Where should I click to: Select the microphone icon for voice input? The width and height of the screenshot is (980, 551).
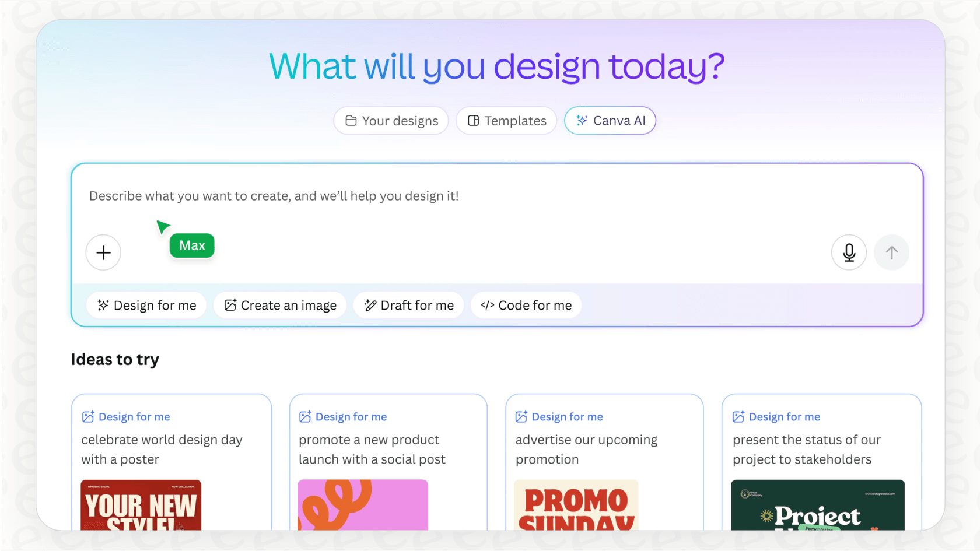[x=849, y=252]
